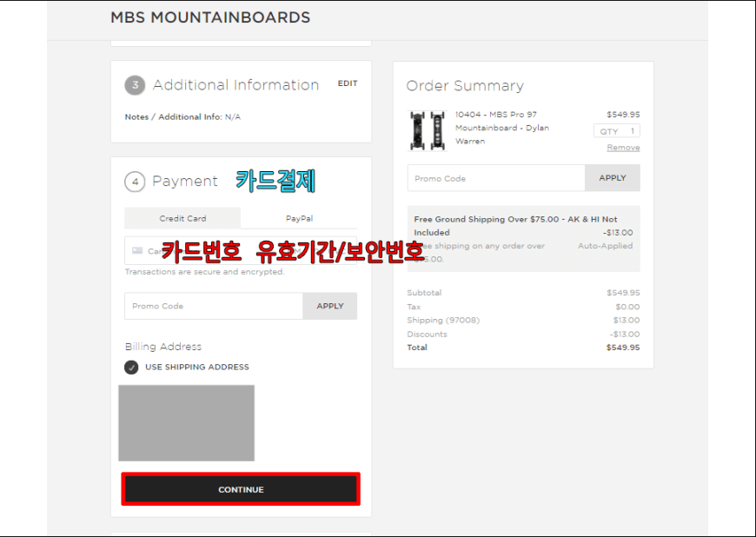Image resolution: width=756 pixels, height=537 pixels.
Task: Switch to the PayPal payment tab
Action: [x=299, y=218]
